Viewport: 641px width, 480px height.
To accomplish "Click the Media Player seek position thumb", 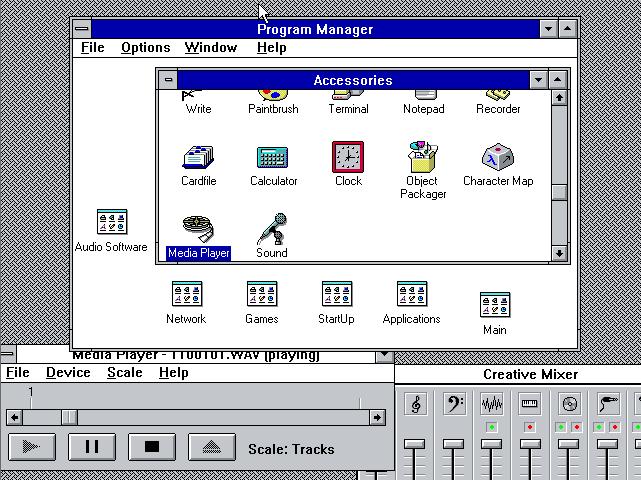I will pos(69,417).
